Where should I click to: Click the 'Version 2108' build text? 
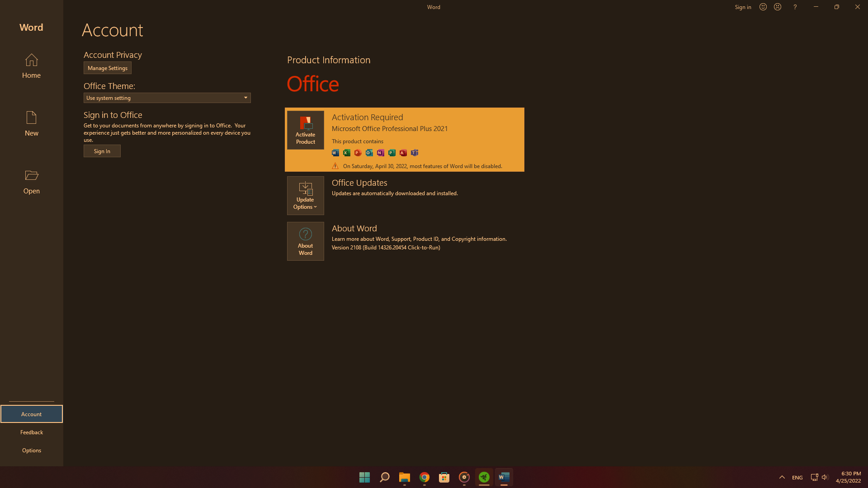(386, 248)
